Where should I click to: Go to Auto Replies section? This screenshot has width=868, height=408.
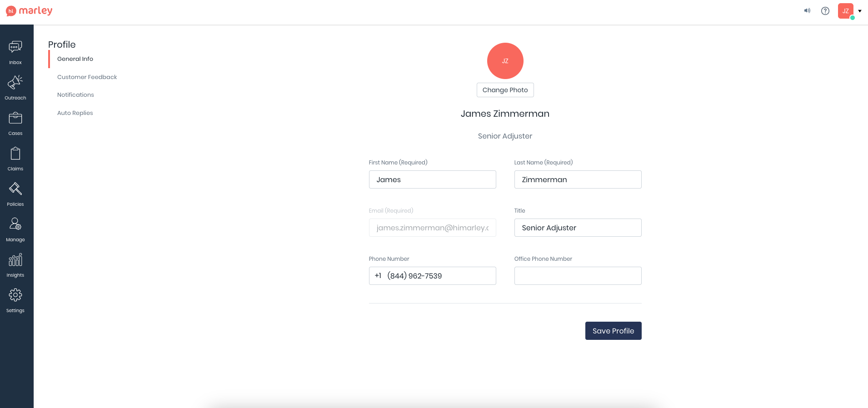pos(75,113)
